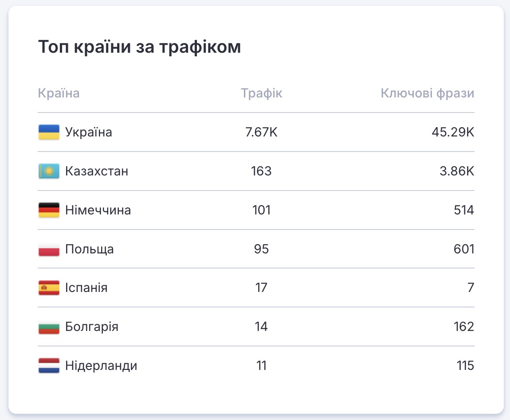Sort by the Країна column header

click(x=59, y=93)
